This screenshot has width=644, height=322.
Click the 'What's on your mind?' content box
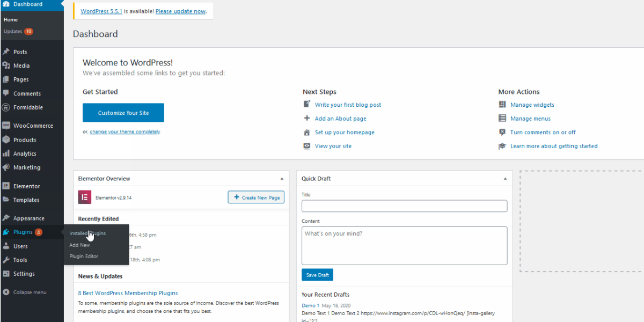pos(404,246)
